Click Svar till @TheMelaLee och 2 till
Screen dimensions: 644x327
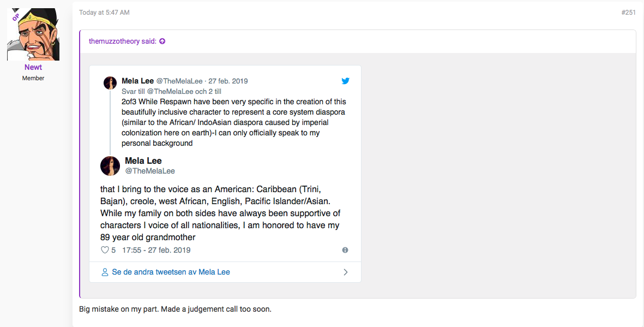coord(172,91)
